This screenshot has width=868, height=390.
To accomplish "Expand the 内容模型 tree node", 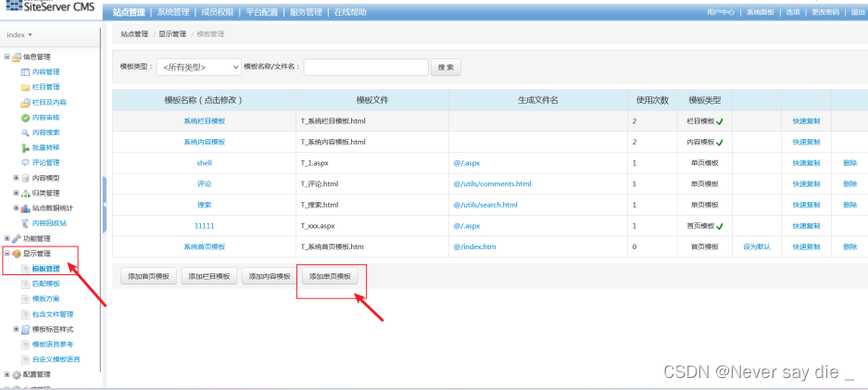I will click(x=16, y=178).
